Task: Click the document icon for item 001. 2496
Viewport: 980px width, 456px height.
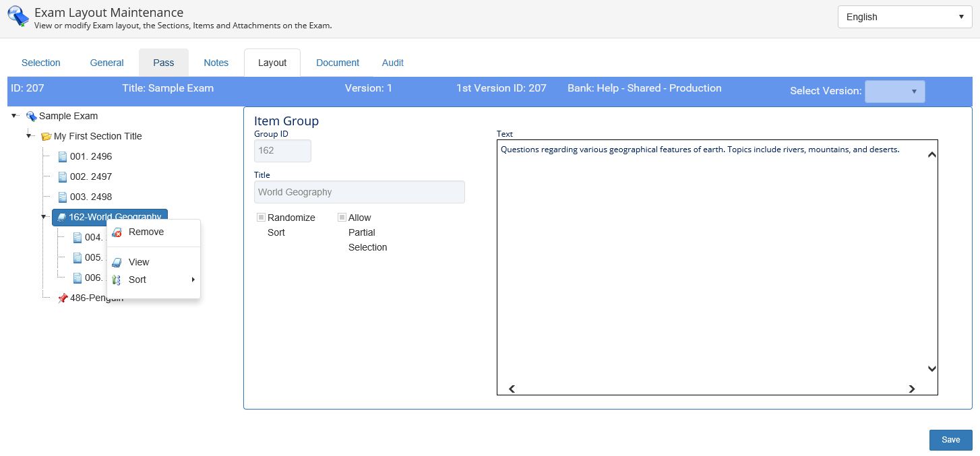Action: [x=63, y=157]
